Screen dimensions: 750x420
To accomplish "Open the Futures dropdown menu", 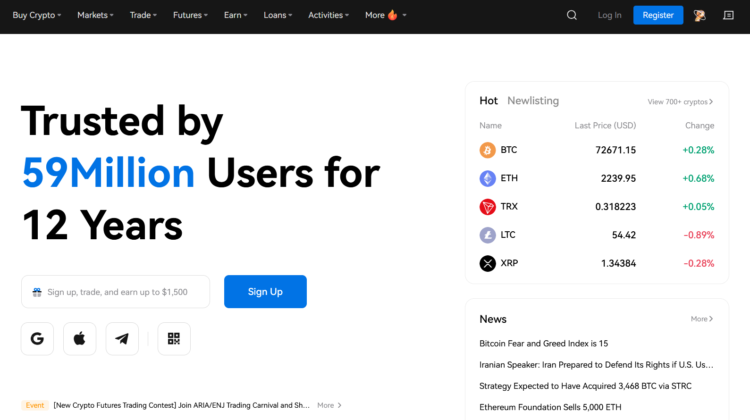I will 190,15.
